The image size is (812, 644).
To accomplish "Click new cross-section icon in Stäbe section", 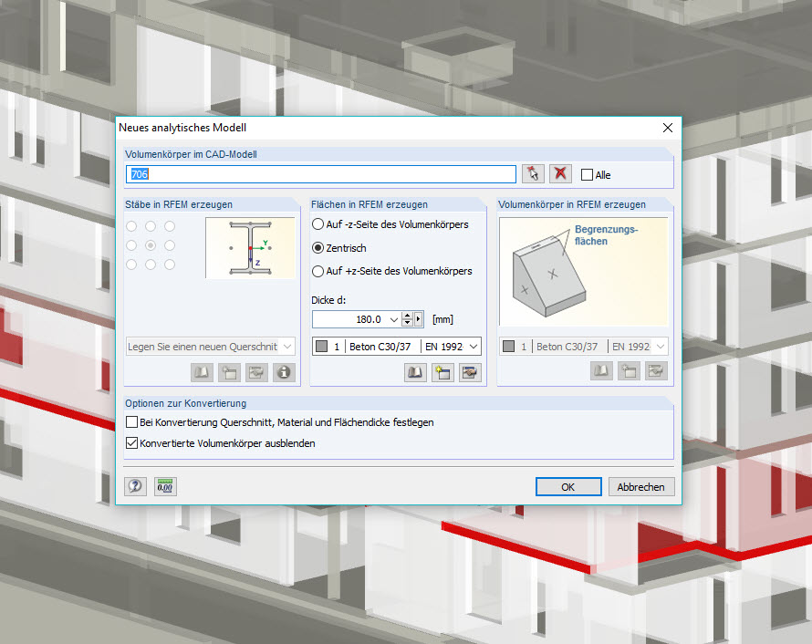I will tap(229, 372).
